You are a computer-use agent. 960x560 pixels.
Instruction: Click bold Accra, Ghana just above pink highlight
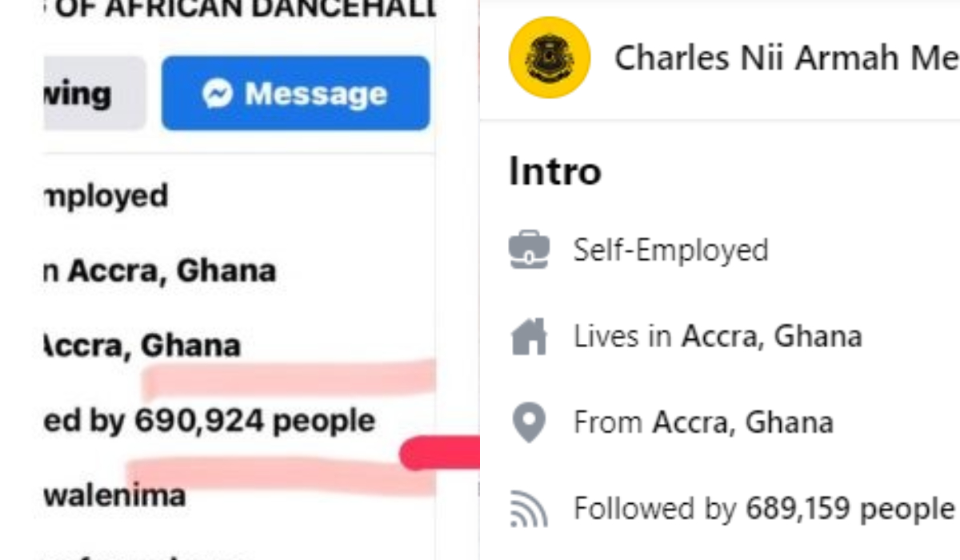(x=142, y=346)
